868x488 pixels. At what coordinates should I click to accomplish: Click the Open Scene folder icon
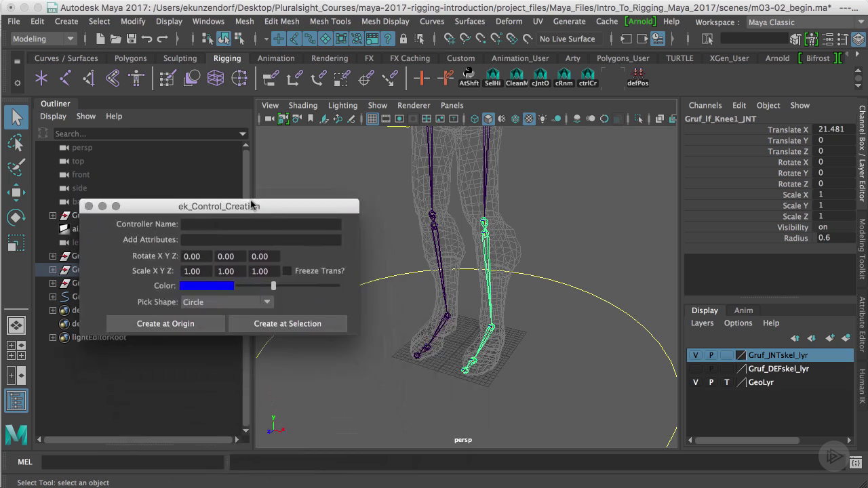click(x=116, y=39)
